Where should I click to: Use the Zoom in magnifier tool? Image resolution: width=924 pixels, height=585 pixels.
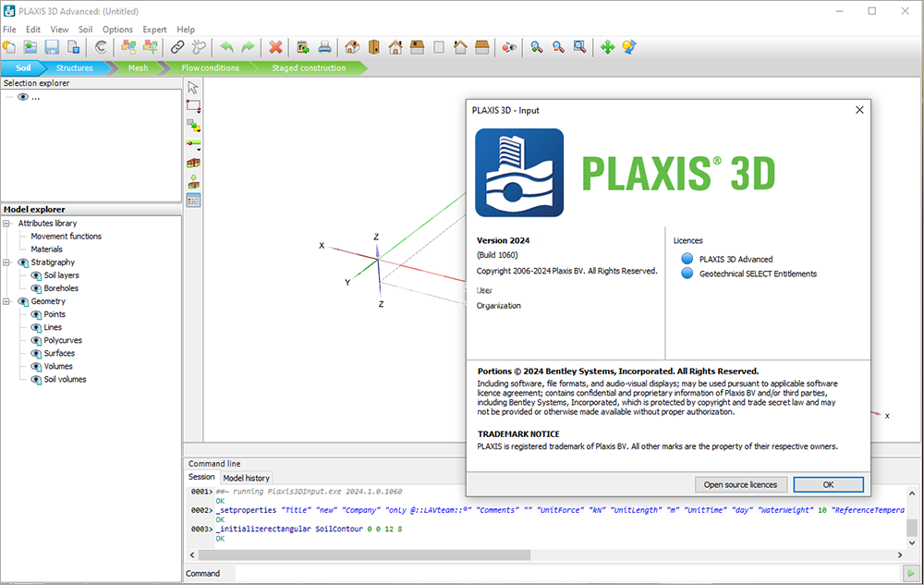point(537,46)
